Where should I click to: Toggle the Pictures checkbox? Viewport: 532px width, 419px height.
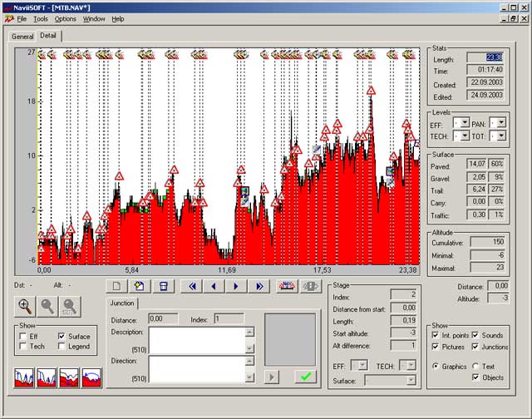(x=436, y=347)
